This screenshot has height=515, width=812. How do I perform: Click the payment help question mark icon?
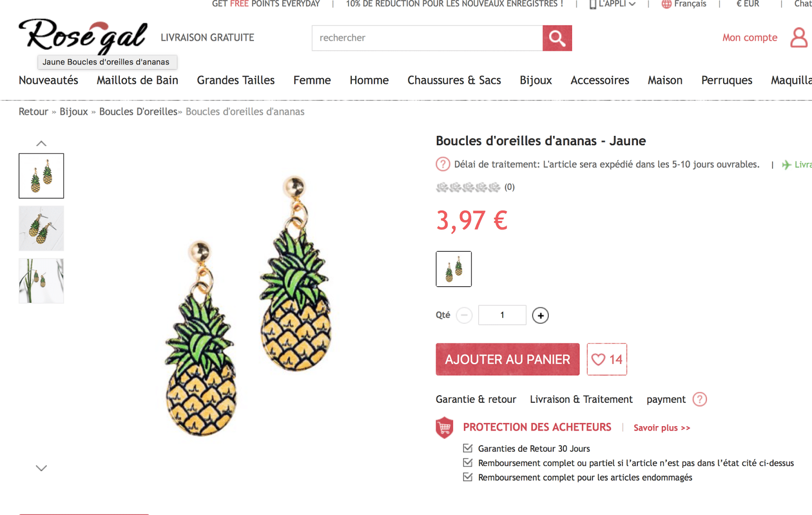pos(699,399)
